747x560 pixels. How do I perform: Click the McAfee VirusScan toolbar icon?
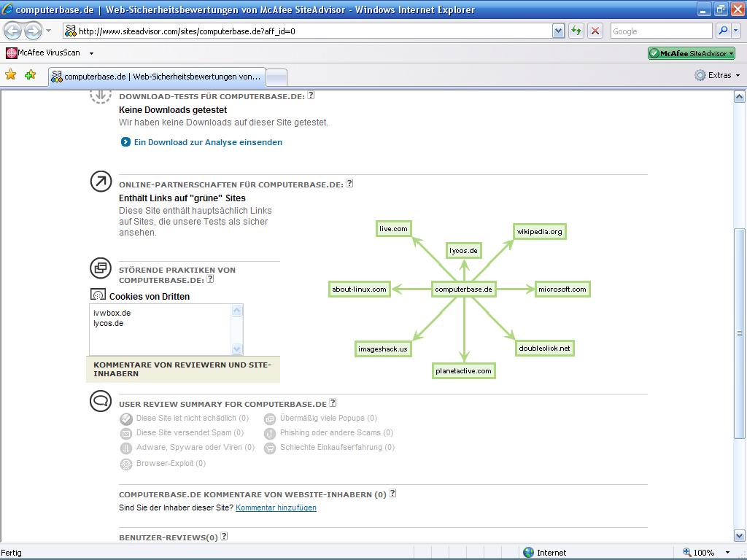tap(12, 52)
